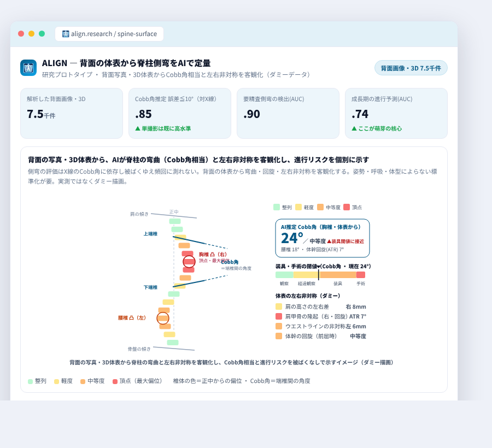This screenshot has width=492, height=448.
Task: Click the bottom legend 軽度 swatch
Action: [x=56, y=381]
